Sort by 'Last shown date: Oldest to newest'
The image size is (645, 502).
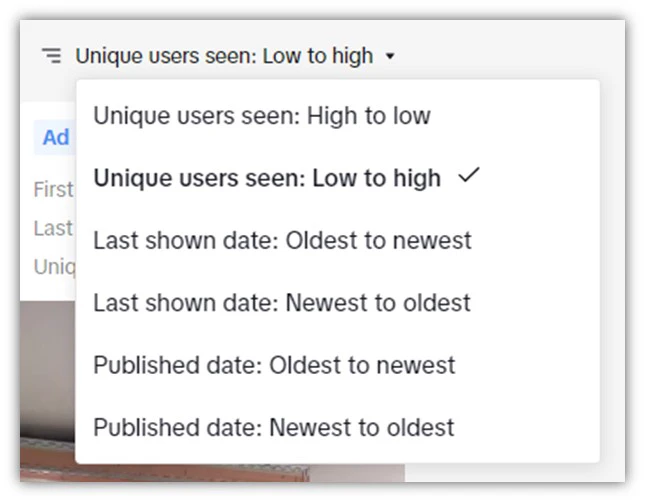[x=282, y=241]
